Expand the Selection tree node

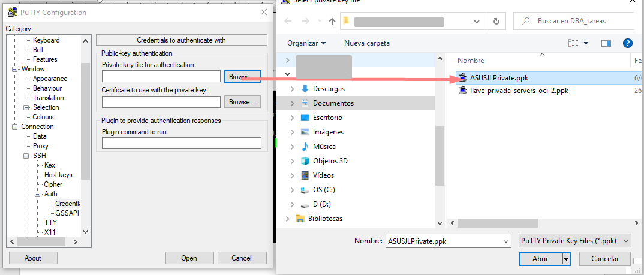(x=26, y=107)
